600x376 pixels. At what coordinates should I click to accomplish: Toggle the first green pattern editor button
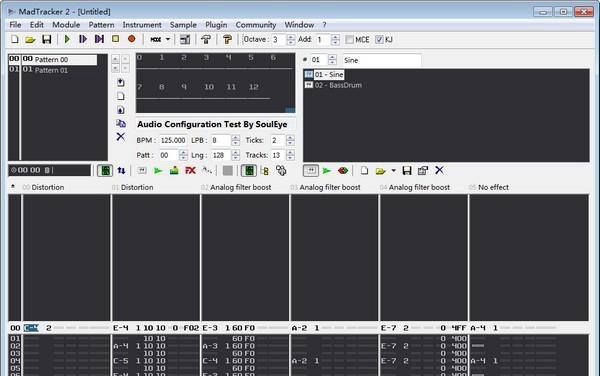coord(105,171)
